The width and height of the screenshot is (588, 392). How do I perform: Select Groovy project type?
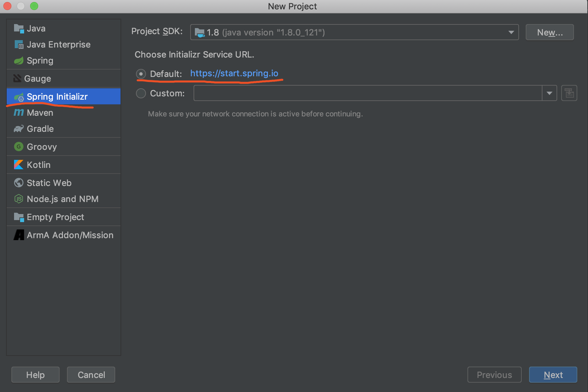[64, 147]
